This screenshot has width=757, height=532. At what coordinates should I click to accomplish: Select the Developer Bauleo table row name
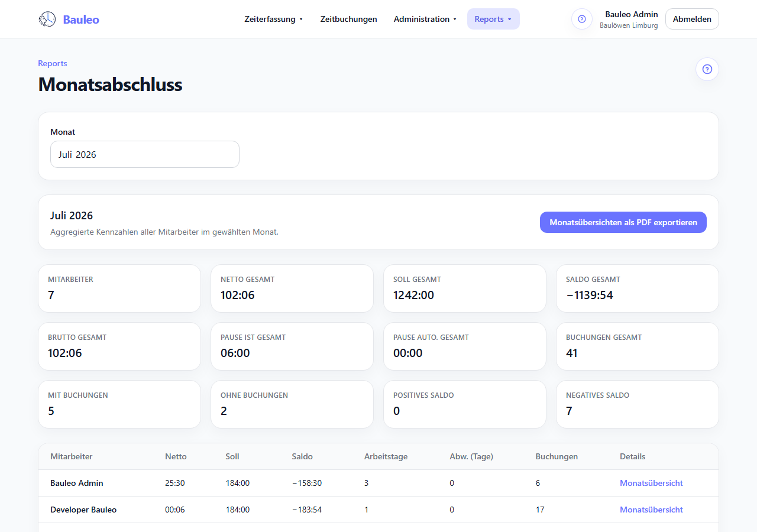(83, 510)
